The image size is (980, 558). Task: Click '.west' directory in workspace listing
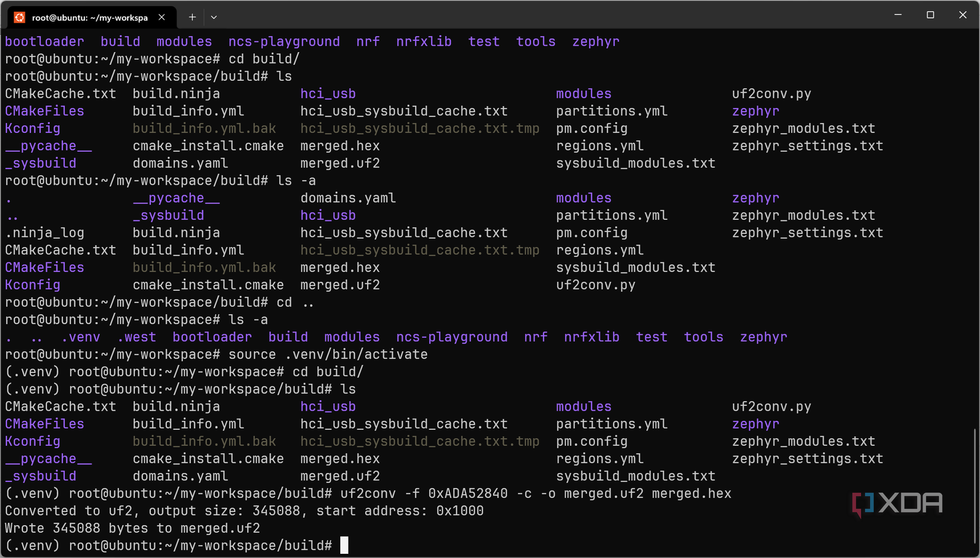[x=137, y=337]
